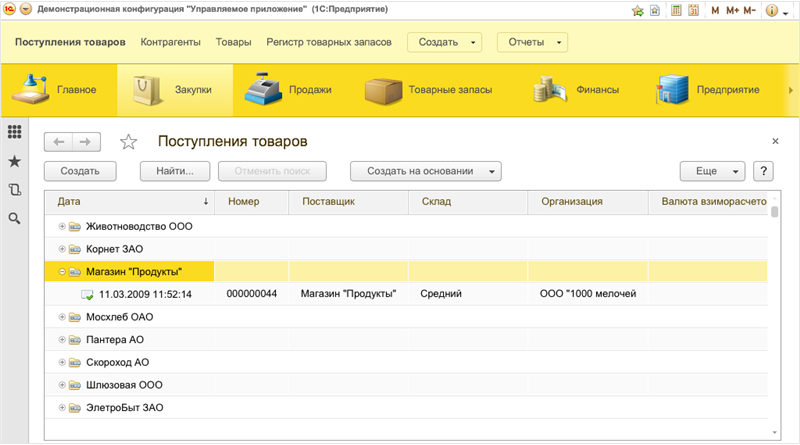Expand the Корнет ЗАО group
The width and height of the screenshot is (800, 445).
(62, 249)
